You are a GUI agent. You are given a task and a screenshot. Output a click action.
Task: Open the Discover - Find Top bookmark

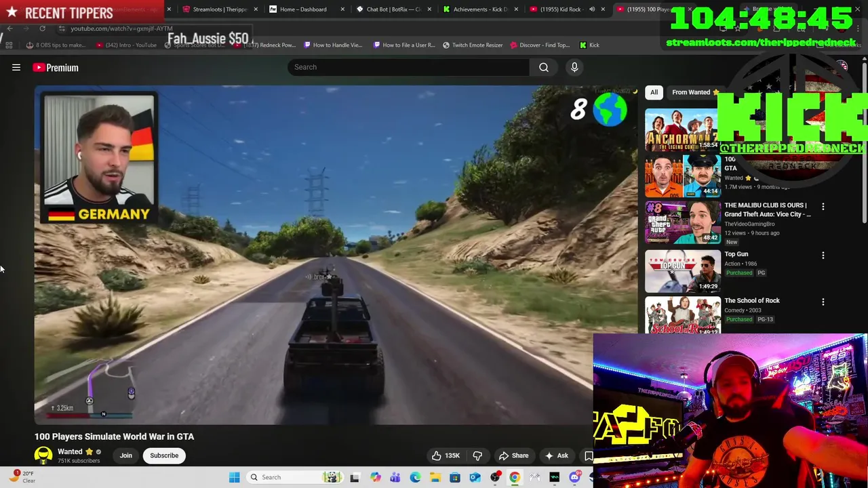pos(540,45)
